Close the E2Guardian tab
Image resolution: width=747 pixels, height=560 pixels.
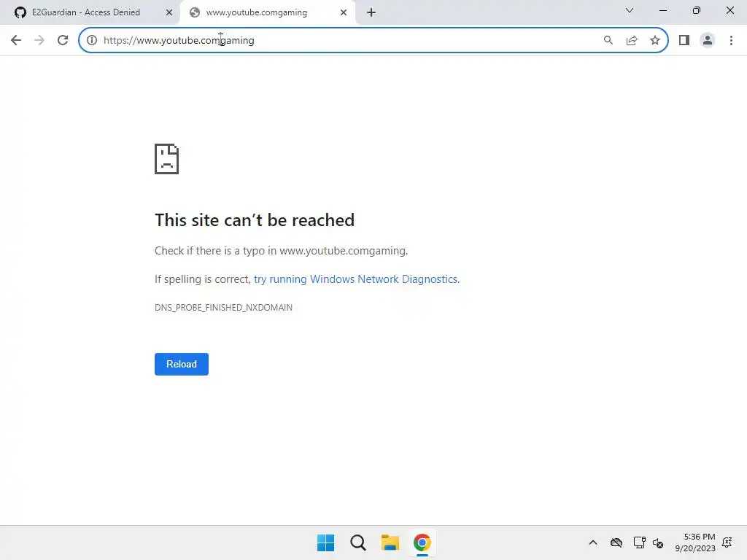tap(169, 13)
